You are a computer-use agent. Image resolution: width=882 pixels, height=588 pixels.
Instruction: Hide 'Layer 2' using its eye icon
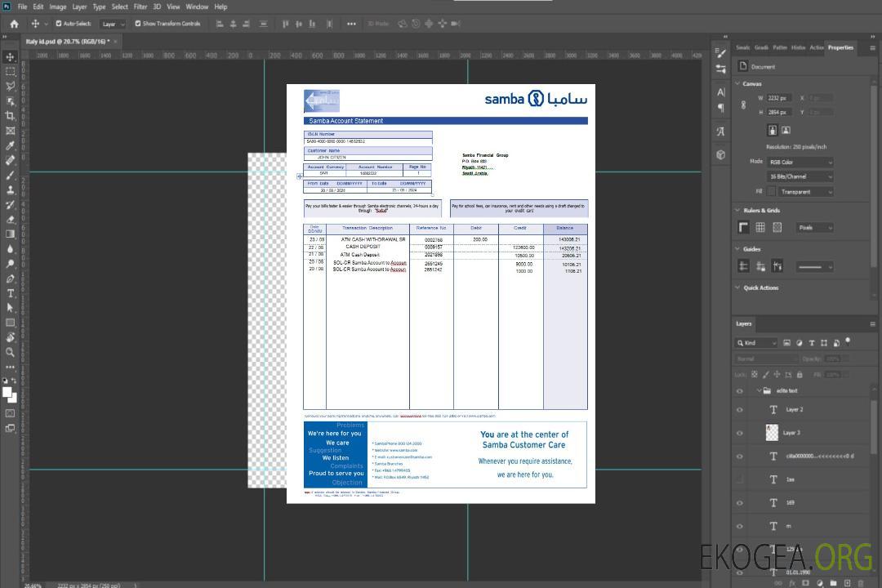(x=740, y=410)
